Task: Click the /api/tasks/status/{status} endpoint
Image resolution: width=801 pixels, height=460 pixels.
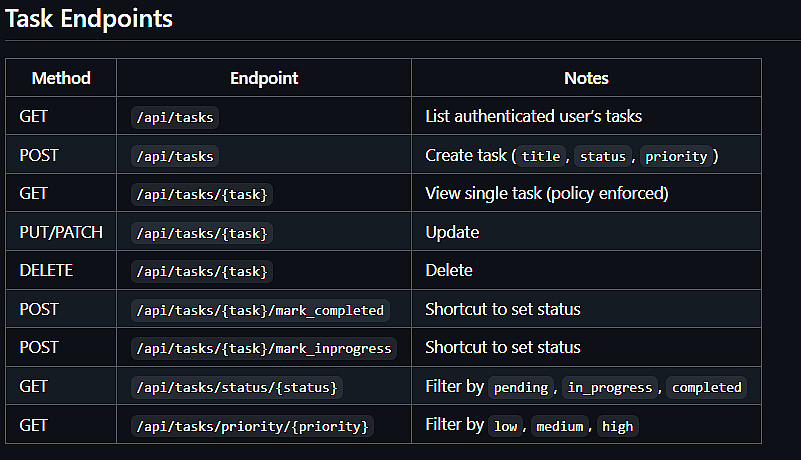Action: point(238,387)
